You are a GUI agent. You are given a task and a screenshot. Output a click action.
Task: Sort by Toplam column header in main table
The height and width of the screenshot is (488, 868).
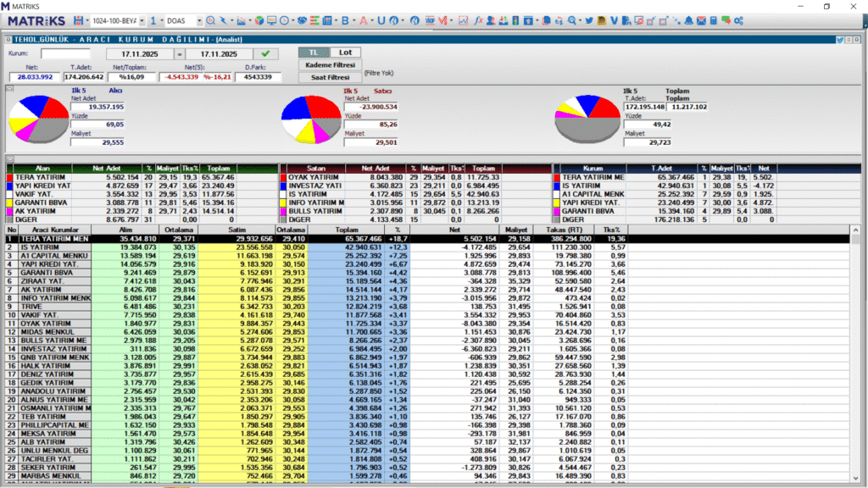347,230
